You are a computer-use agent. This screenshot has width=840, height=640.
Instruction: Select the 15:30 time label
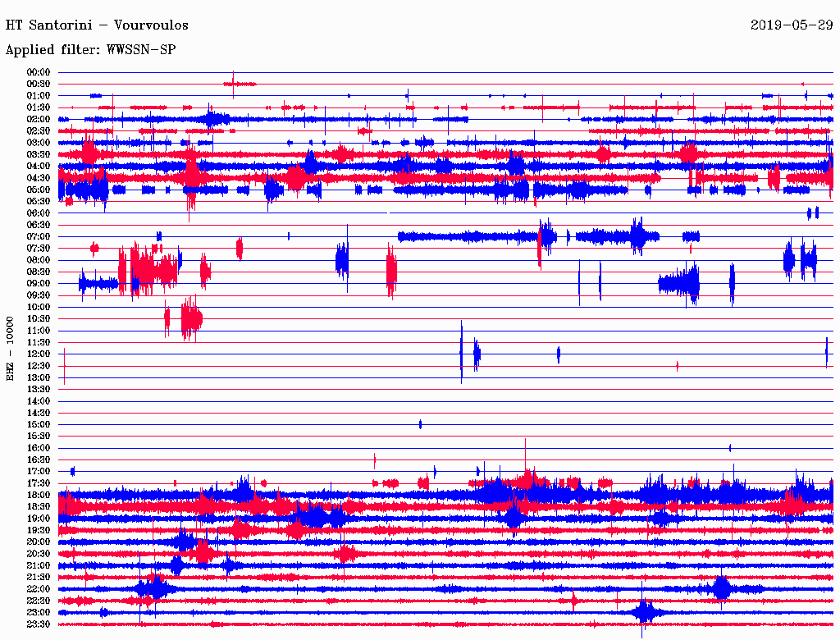click(x=39, y=437)
